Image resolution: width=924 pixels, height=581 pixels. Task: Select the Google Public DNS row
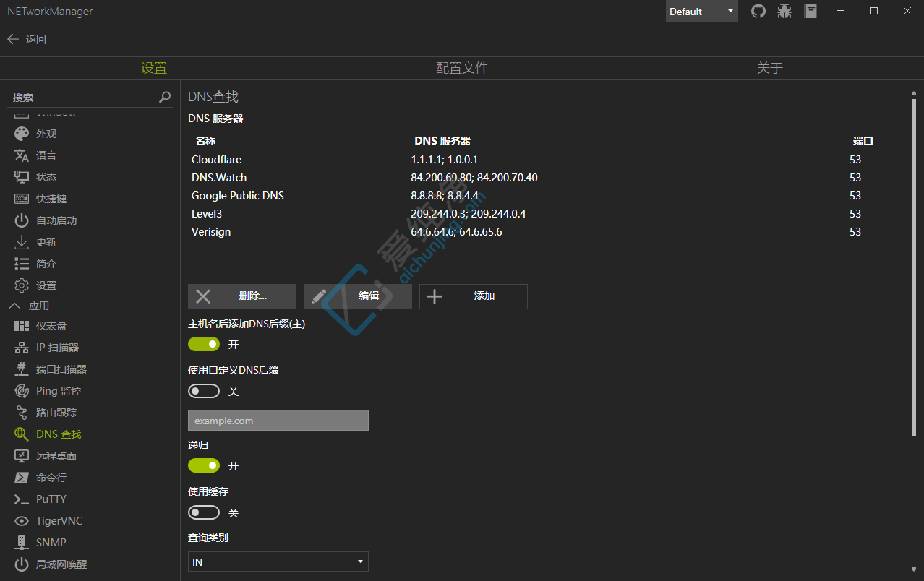pyautogui.click(x=238, y=196)
